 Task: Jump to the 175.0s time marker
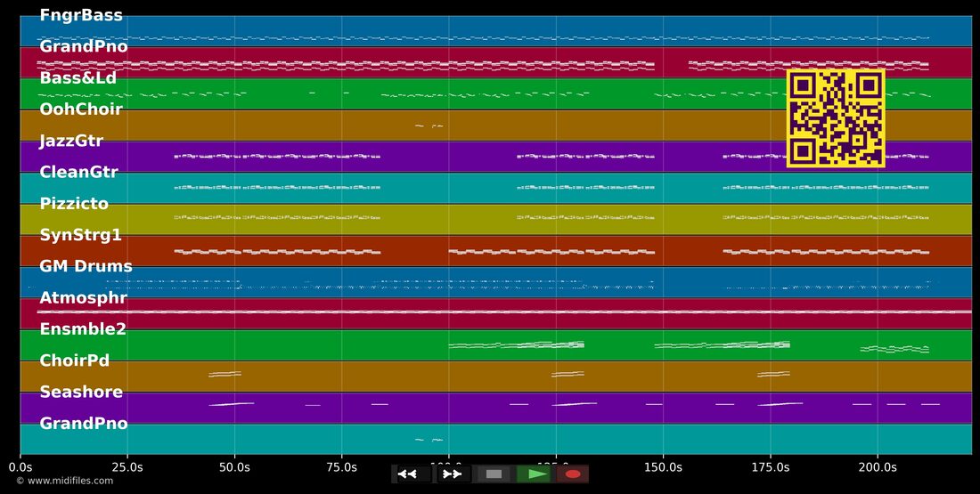tap(770, 467)
